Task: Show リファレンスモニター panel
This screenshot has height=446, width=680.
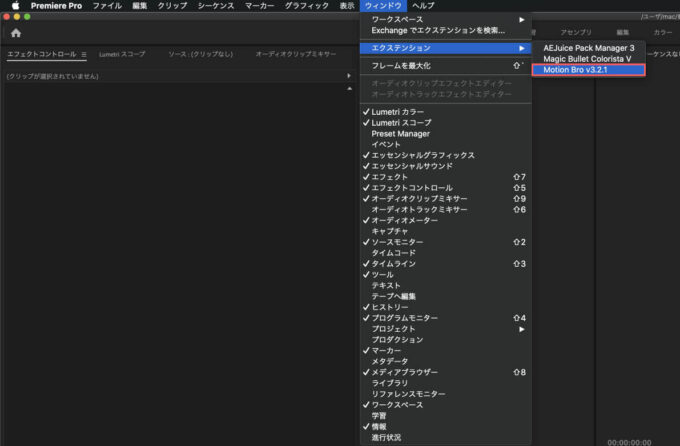Action: coord(445,394)
